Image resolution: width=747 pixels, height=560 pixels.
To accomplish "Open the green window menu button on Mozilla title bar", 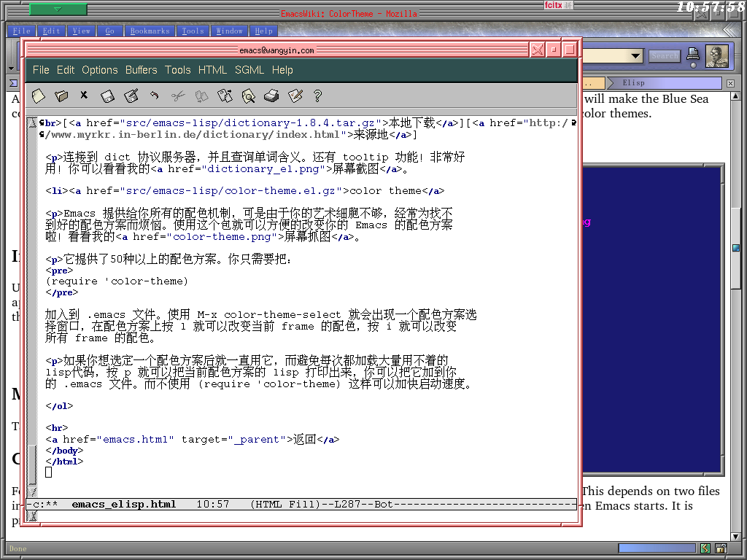I will 58,9.
